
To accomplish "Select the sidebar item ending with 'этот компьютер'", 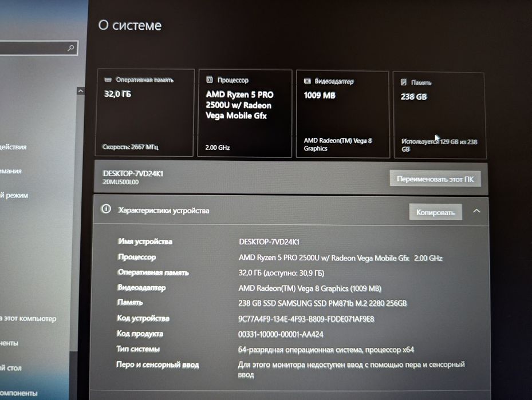I will click(x=28, y=319).
